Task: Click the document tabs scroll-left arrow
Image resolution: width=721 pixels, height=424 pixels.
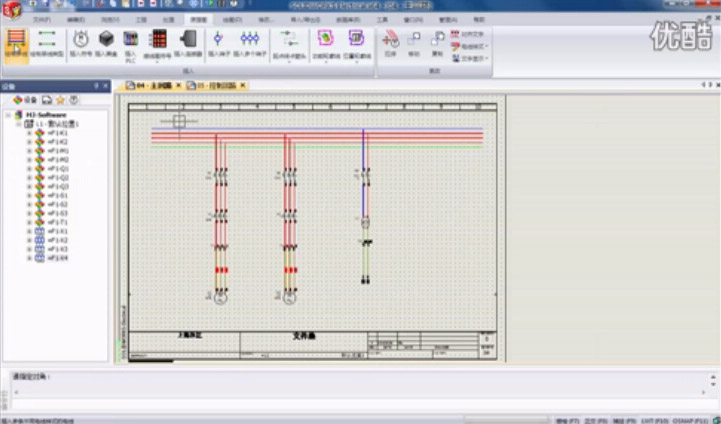Action: [x=703, y=85]
